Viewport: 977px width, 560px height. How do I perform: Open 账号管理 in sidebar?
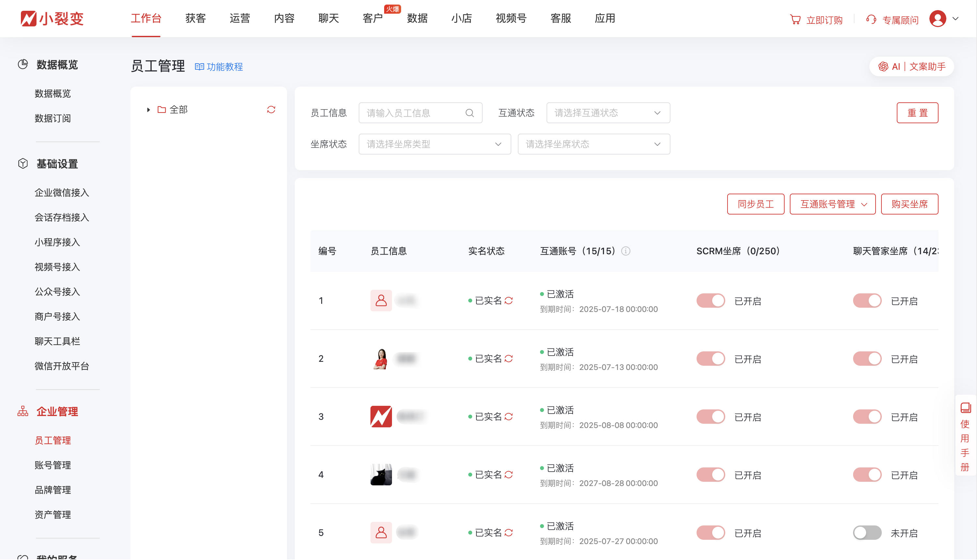click(53, 465)
